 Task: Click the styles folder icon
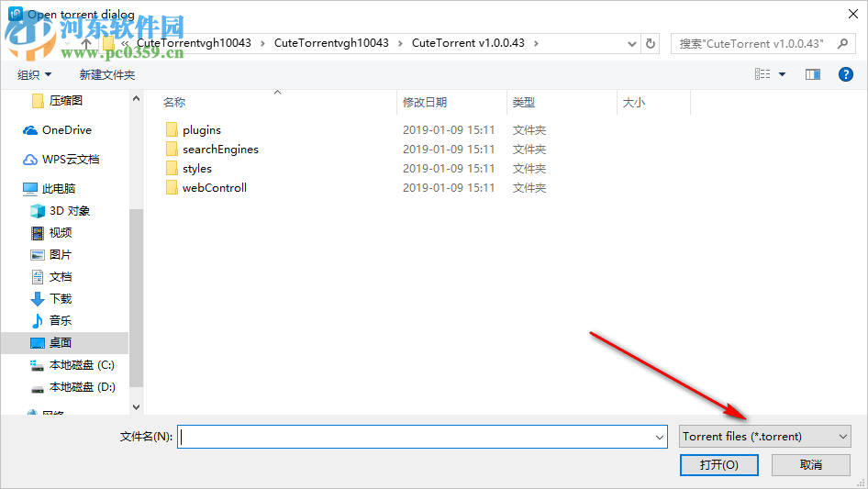pyautogui.click(x=172, y=169)
